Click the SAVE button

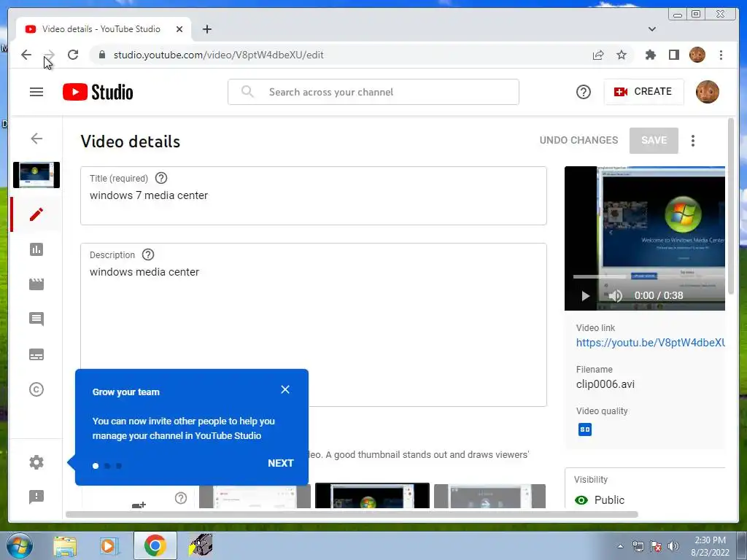point(654,141)
